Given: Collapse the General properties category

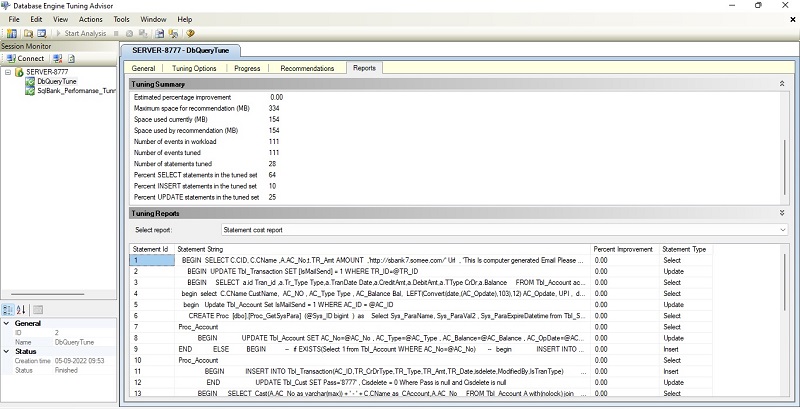Looking at the screenshot, I should [7, 323].
